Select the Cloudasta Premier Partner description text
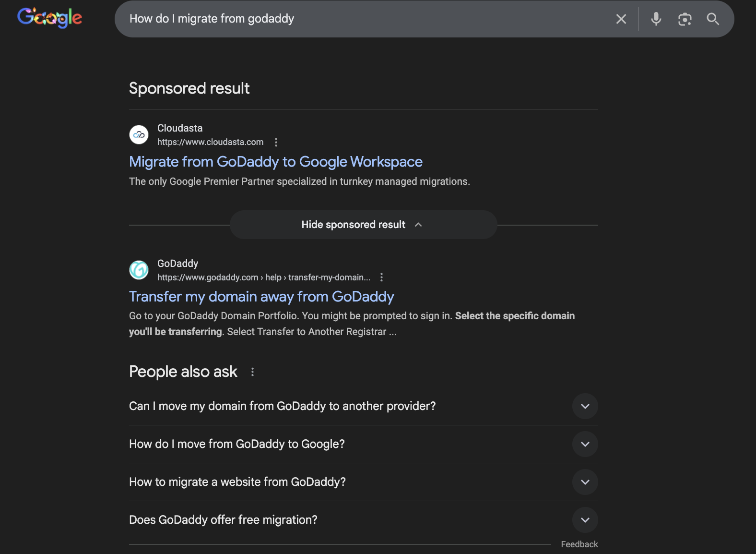 (299, 181)
